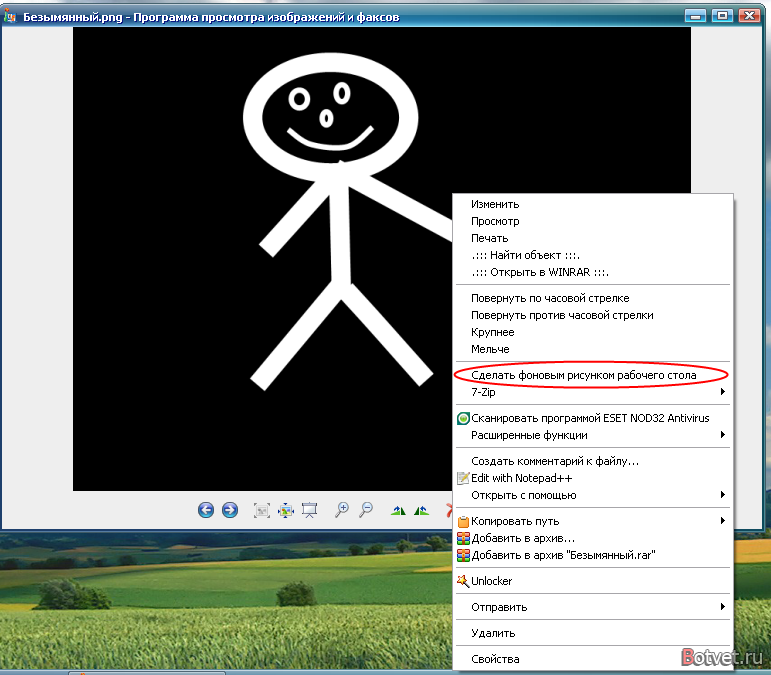Click the viewer window title bar text
Screen dimensions: 771x675
(x=211, y=17)
